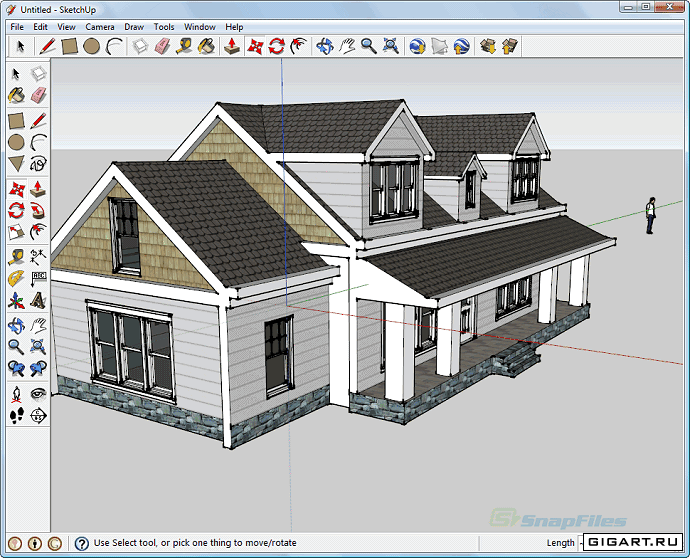The image size is (690, 558).
Task: Select the 3D Text tool
Action: coord(38,301)
